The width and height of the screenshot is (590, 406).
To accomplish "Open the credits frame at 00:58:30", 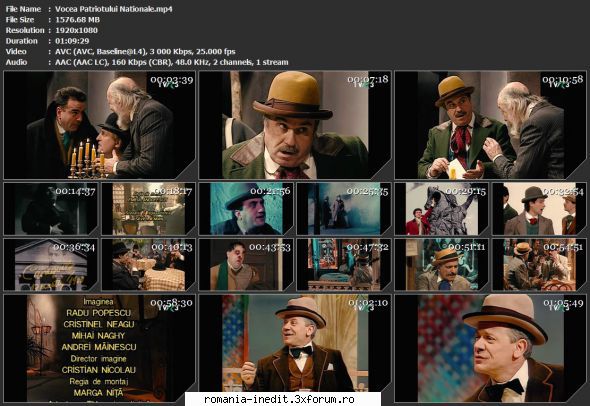I will pyautogui.click(x=100, y=348).
